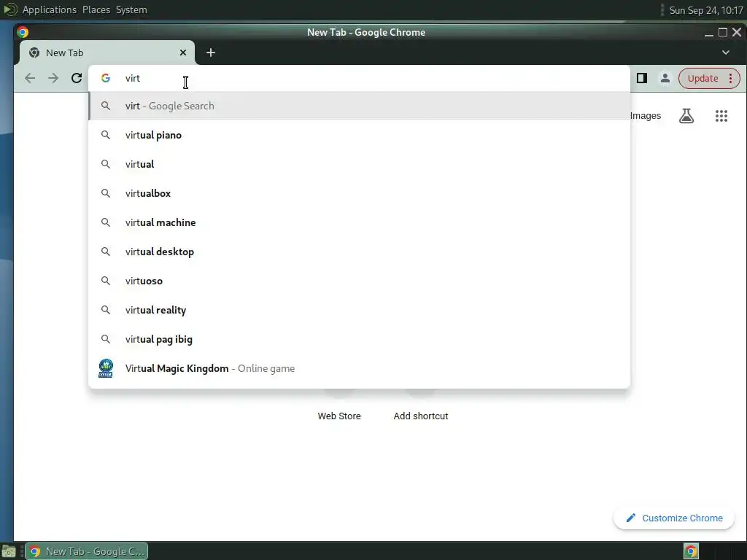
Task: Click the search icon beside 'virtual piano'
Action: coord(106,135)
